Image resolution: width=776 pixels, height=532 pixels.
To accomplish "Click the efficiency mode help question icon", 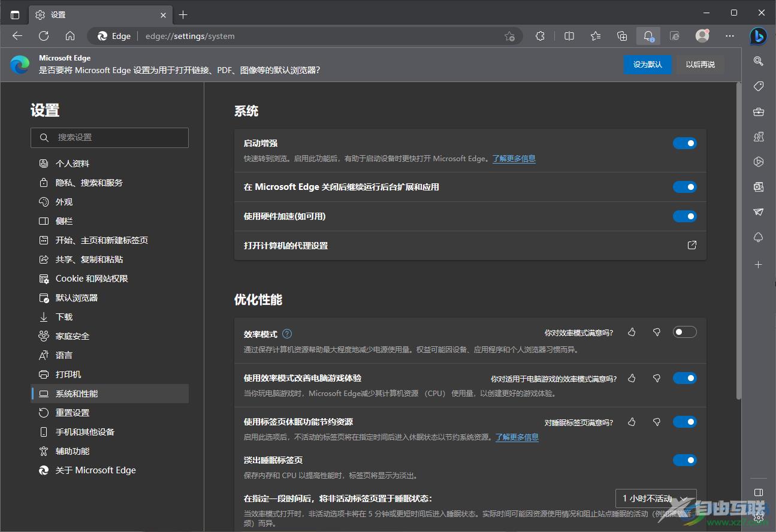I will pyautogui.click(x=287, y=334).
